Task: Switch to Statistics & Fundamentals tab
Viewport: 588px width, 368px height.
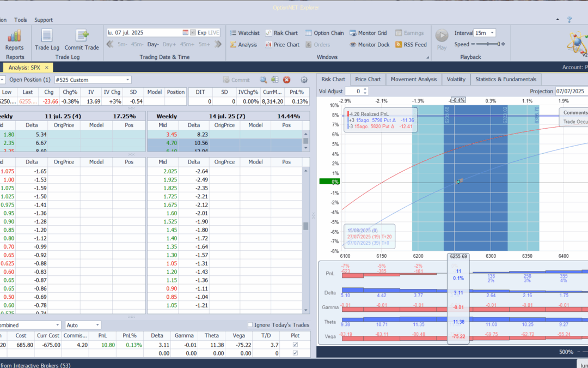Action: pyautogui.click(x=506, y=79)
